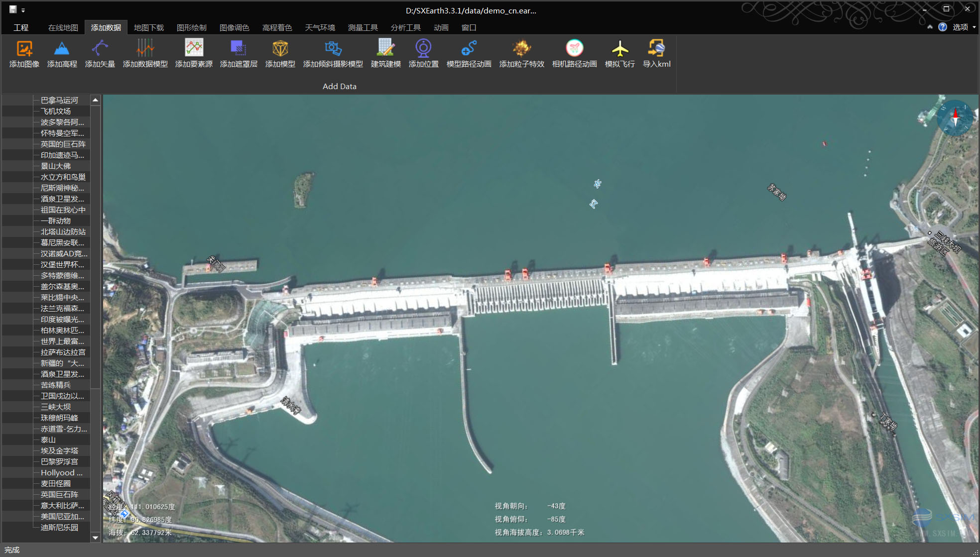Select 巴黎罗浮宫 list item
This screenshot has width=980, height=557.
59,461
